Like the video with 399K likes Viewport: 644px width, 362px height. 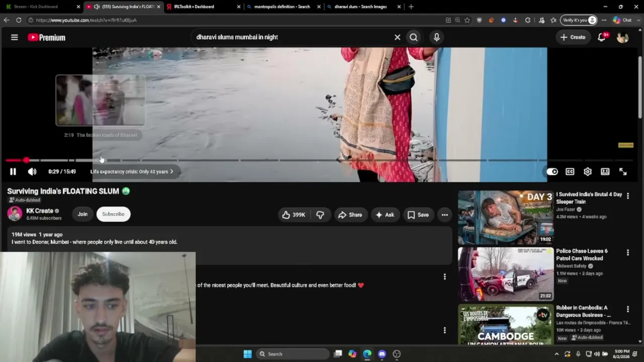294,215
